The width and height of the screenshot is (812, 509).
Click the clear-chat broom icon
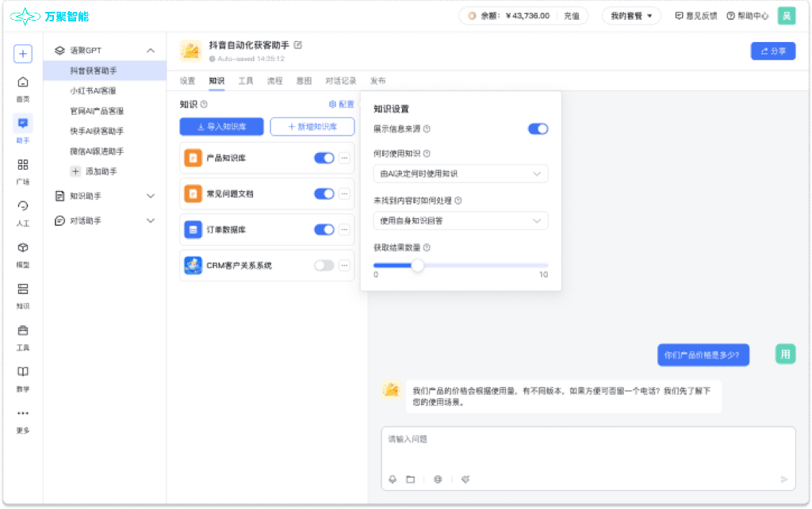(465, 480)
